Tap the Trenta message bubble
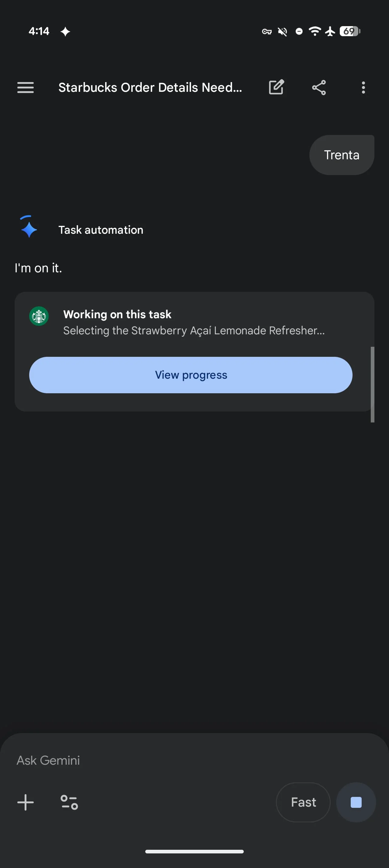Screen dimensions: 389x868 pyautogui.click(x=342, y=155)
